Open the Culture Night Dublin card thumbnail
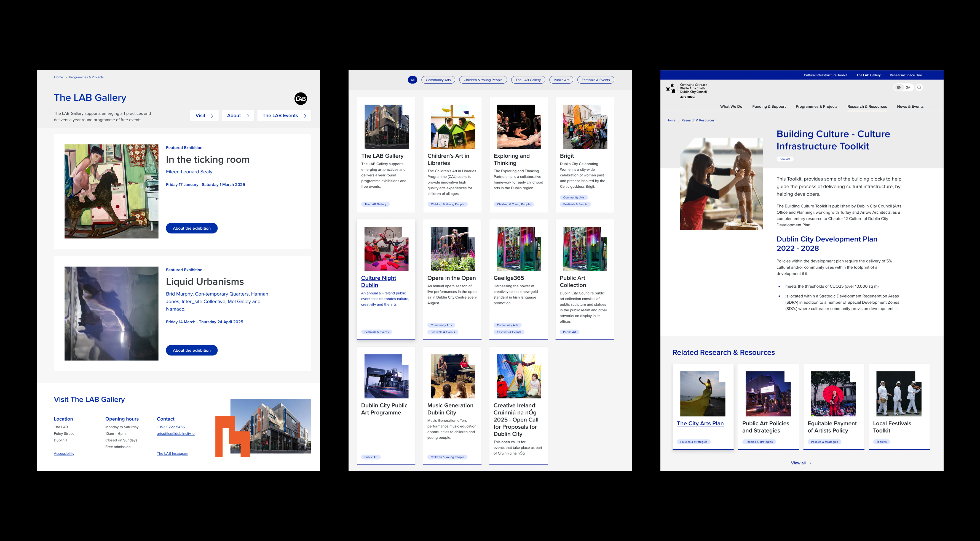Image resolution: width=980 pixels, height=541 pixels. pos(386,249)
